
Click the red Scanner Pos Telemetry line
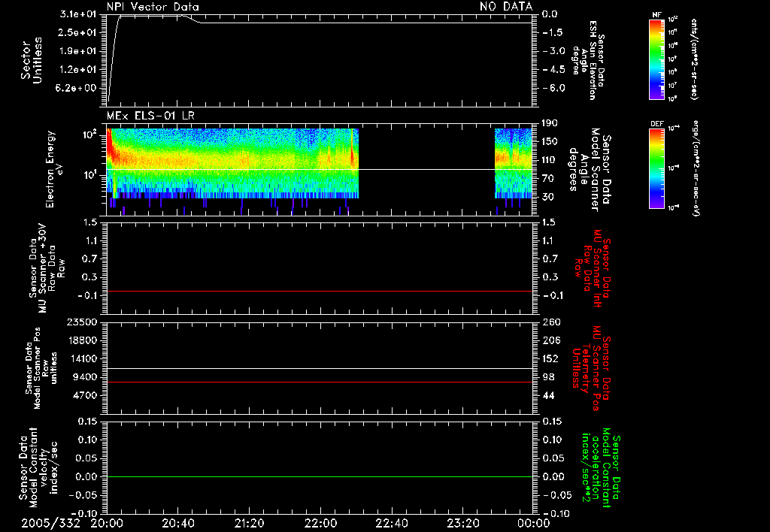(x=320, y=382)
